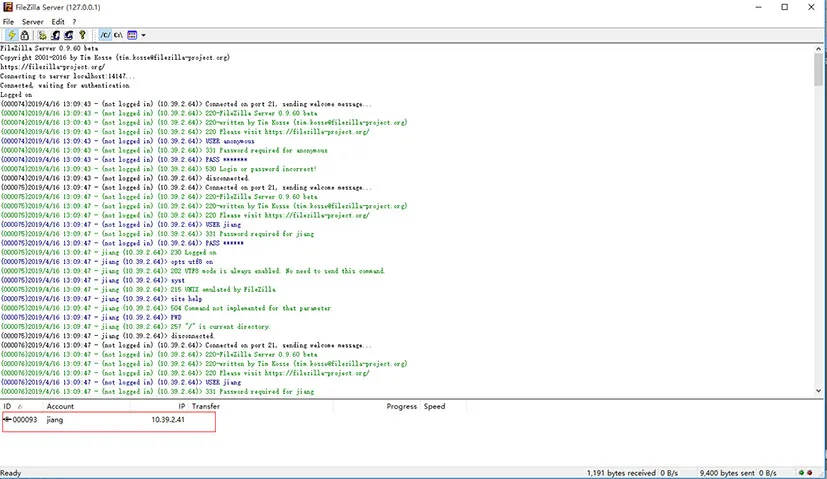Click '9,400 bytes sent' status text

point(727,473)
